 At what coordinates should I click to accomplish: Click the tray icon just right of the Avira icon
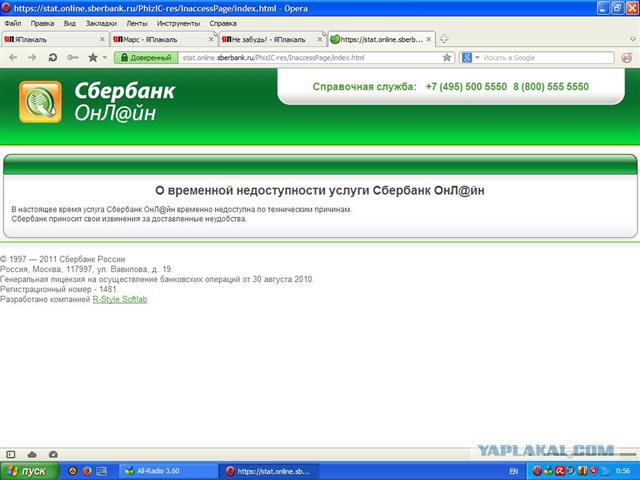click(x=571, y=471)
